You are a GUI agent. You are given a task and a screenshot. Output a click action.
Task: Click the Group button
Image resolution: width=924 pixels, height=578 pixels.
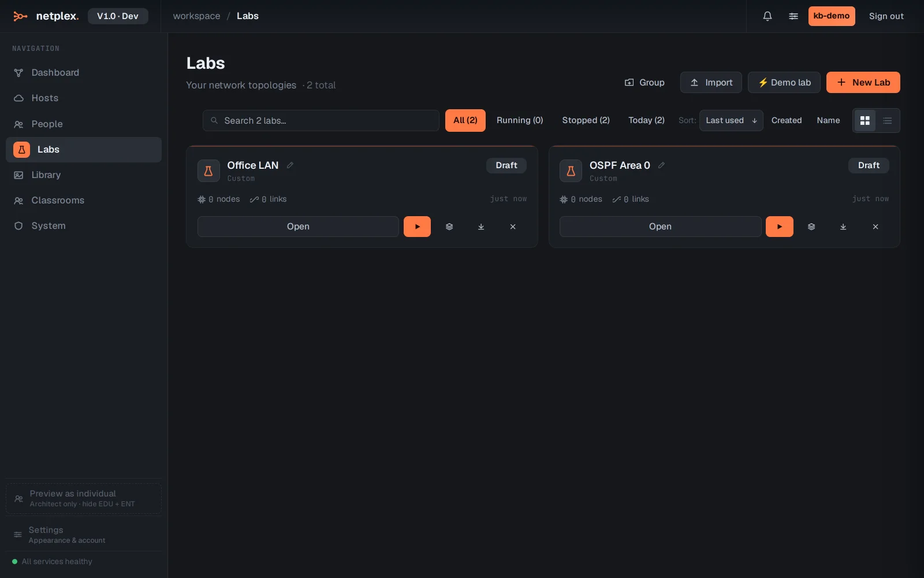(644, 83)
